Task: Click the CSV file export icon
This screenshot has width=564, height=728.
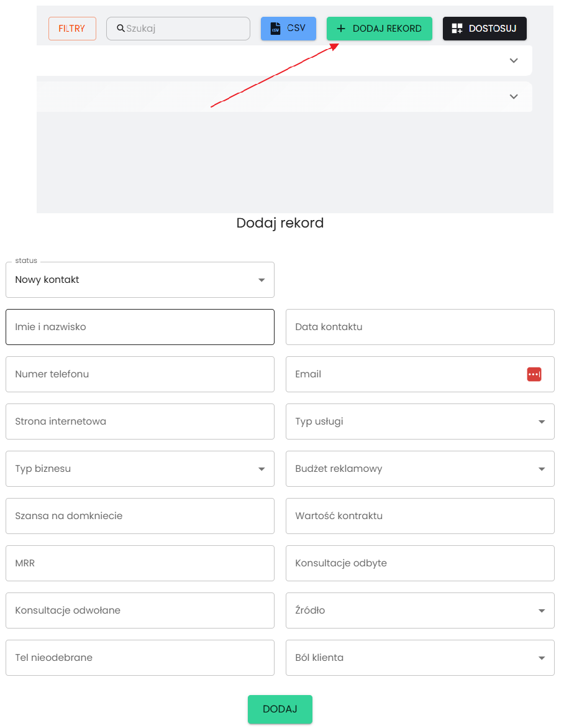Action: (275, 29)
